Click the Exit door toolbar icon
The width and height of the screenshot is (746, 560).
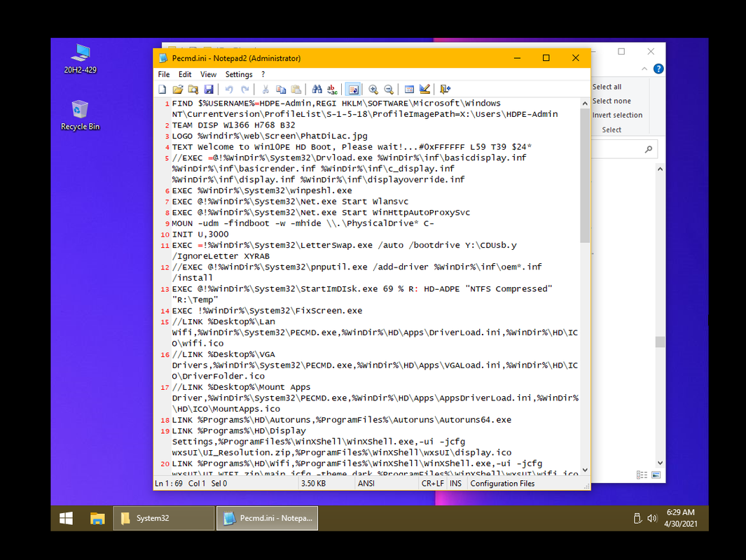(x=445, y=90)
